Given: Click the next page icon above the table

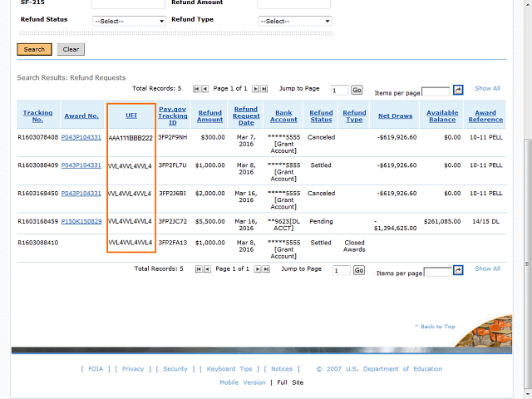Looking at the screenshot, I should tap(256, 88).
